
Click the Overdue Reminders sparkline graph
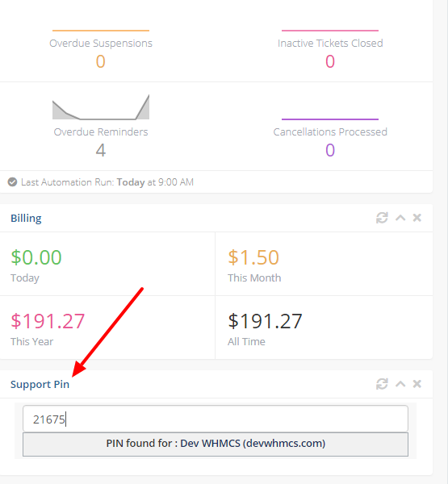101,107
